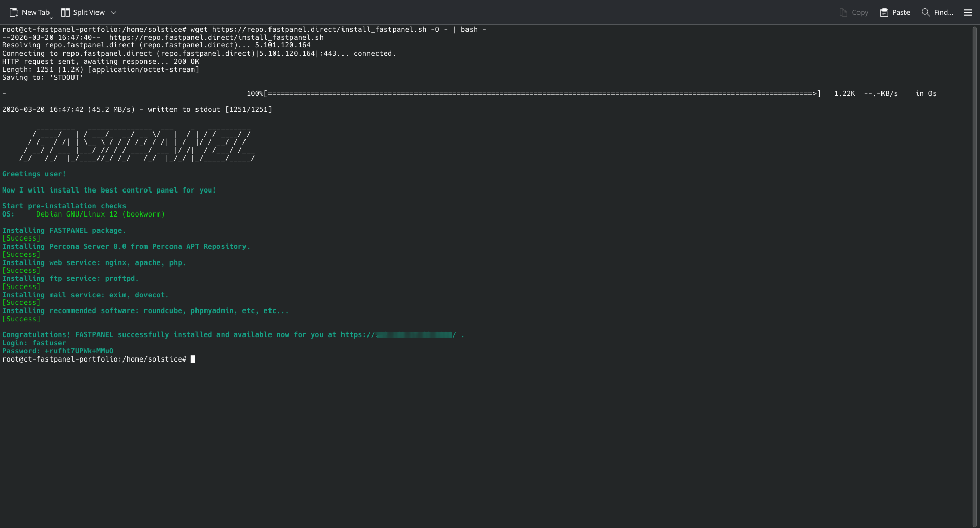
Task: Click the terminal cursor at the bottom prompt
Action: [x=193, y=359]
